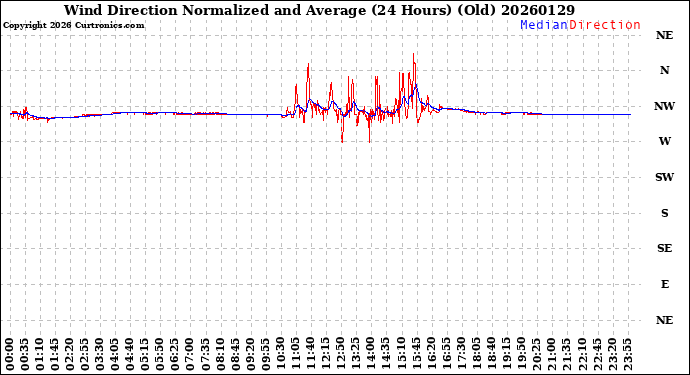The width and height of the screenshot is (690, 375).
Task: Select the bottom NE axis label
Action: coord(664,320)
